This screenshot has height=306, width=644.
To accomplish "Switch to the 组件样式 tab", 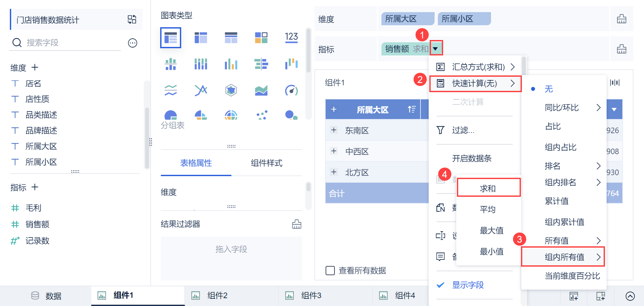I will (267, 163).
